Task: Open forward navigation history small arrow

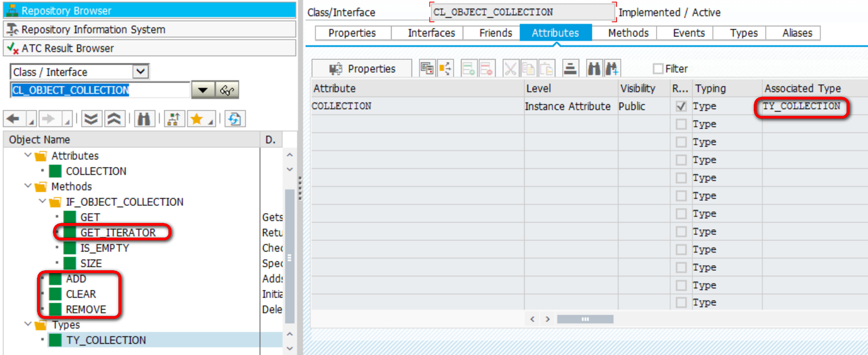Action: [67, 121]
